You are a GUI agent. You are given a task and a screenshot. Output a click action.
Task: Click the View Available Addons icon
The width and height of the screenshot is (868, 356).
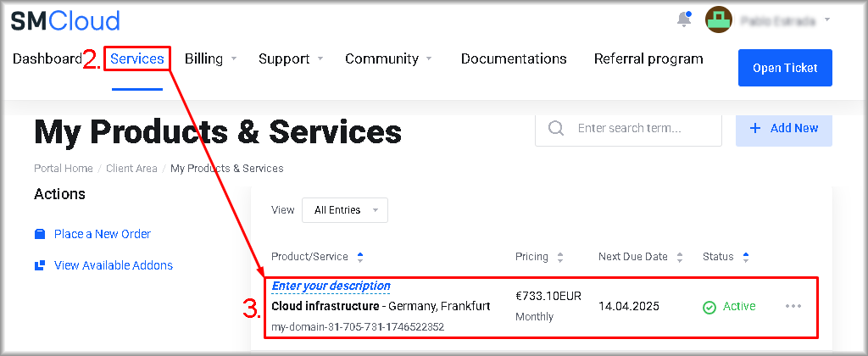coord(40,265)
